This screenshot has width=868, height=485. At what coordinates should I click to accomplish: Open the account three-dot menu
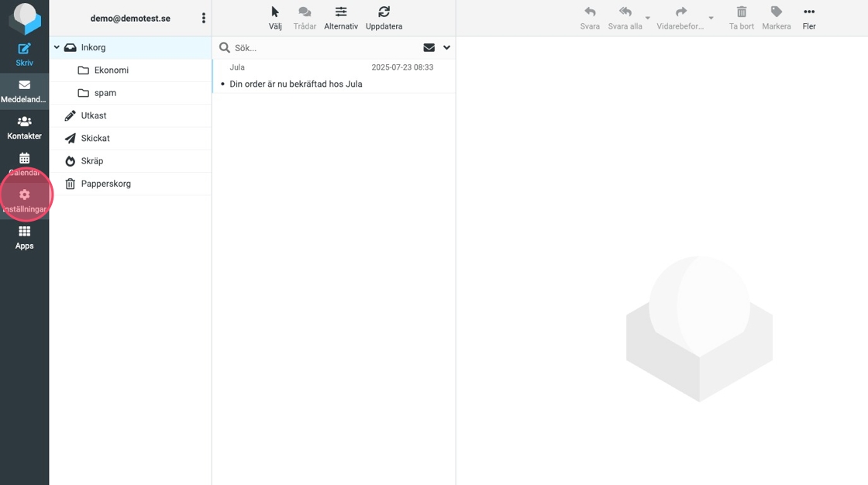pos(204,18)
